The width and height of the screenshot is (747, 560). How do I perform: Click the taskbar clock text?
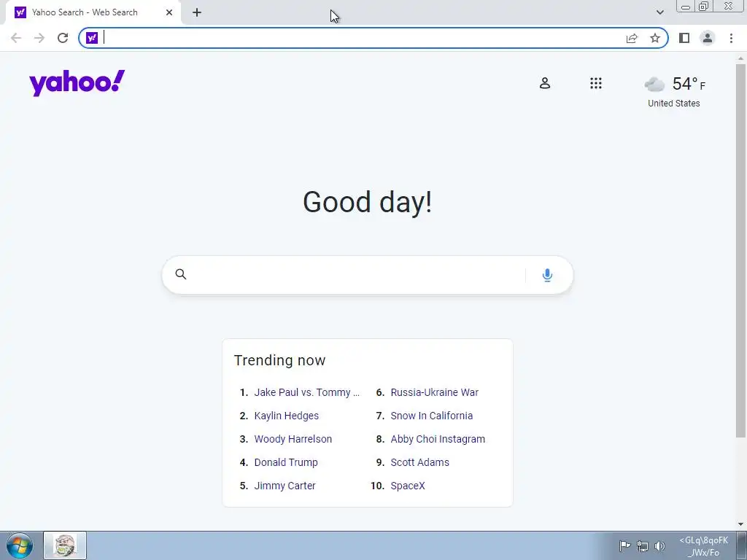[704, 546]
